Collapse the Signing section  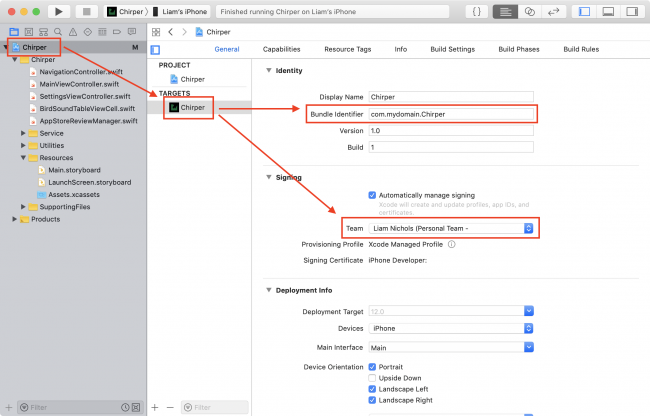click(269, 177)
